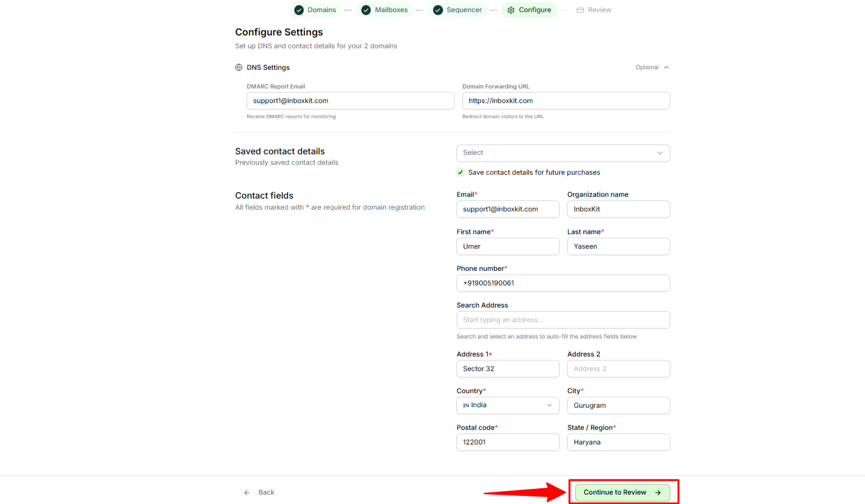Click the Mailboxes step checkmark icon
Viewport: 865px width, 504px height.
[366, 10]
